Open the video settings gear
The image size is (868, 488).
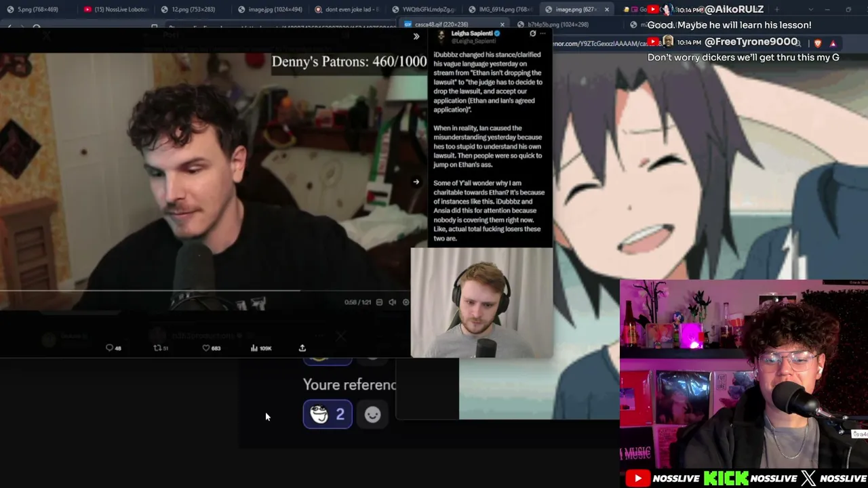406,302
